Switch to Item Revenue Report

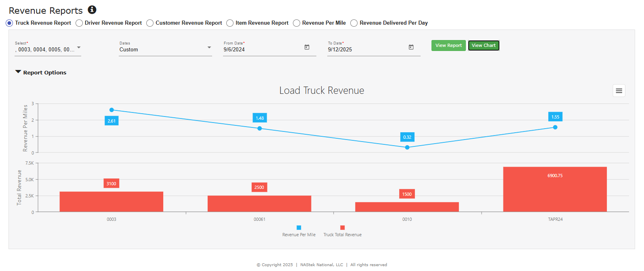230,23
